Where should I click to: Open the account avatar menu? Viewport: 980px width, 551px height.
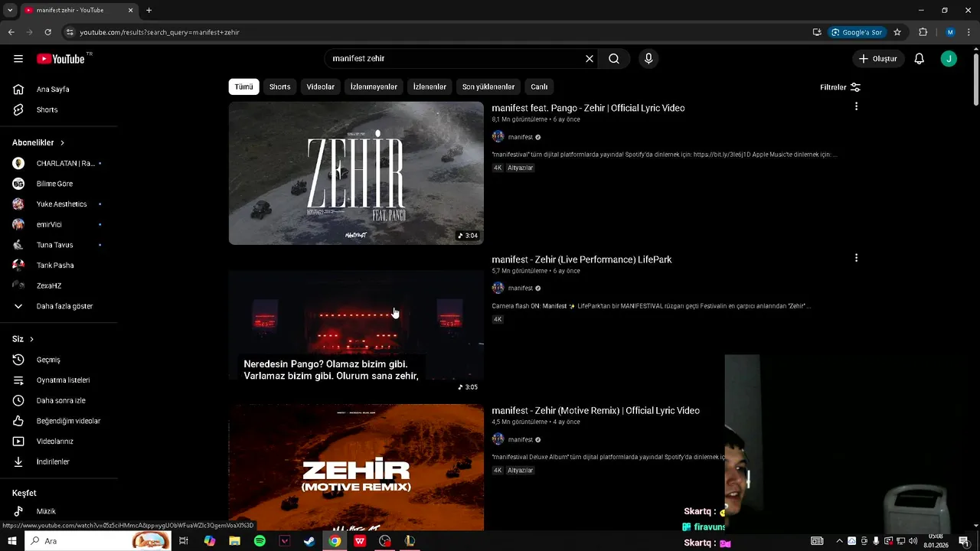pos(949,59)
